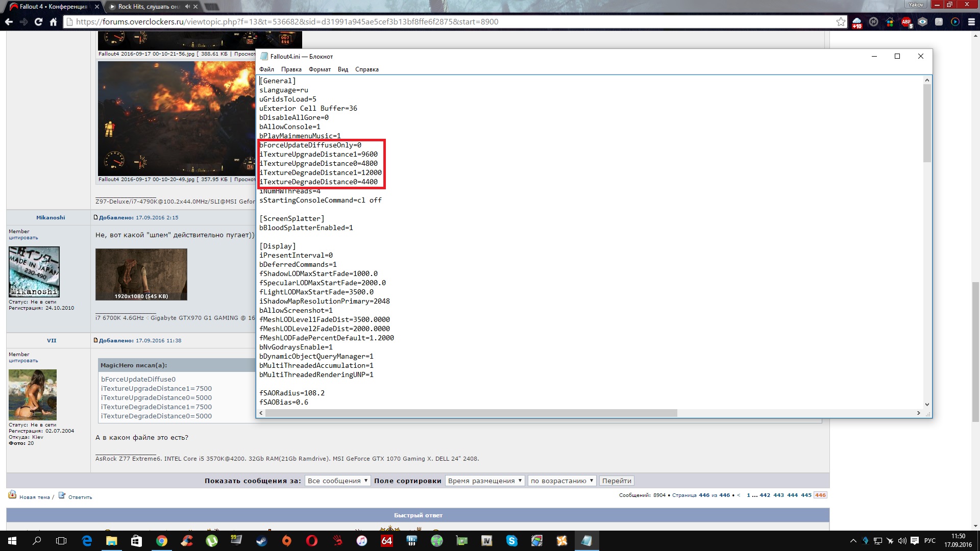980x551 pixels.
Task: Click eye-shaped extension icon in toolbar
Action: pyautogui.click(x=922, y=22)
